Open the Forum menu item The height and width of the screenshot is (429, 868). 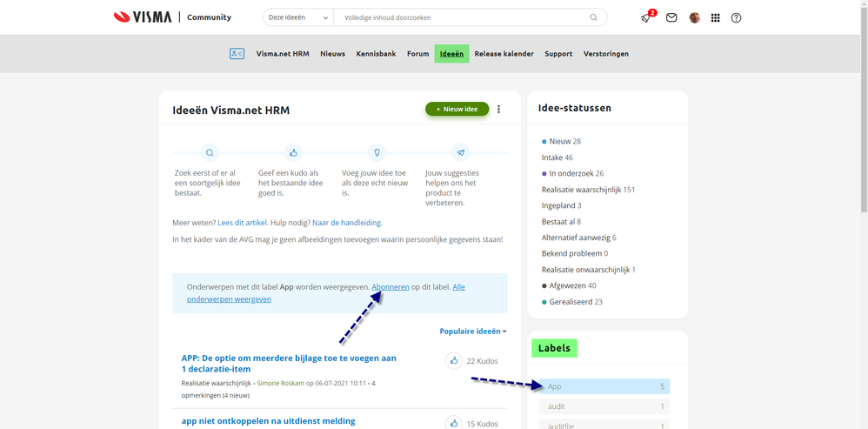tap(418, 54)
